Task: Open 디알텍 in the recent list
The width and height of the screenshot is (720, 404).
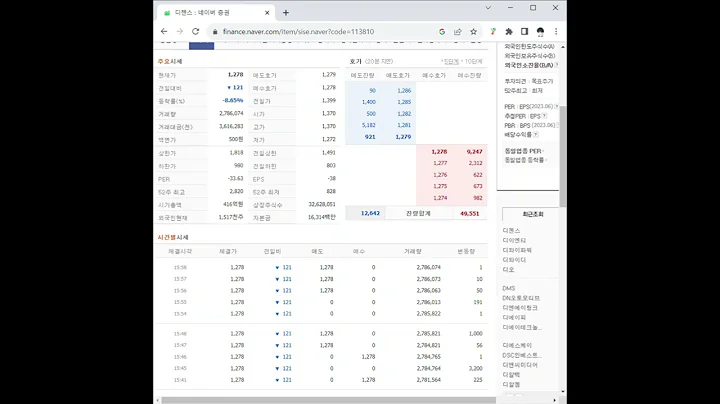Action: [x=512, y=375]
